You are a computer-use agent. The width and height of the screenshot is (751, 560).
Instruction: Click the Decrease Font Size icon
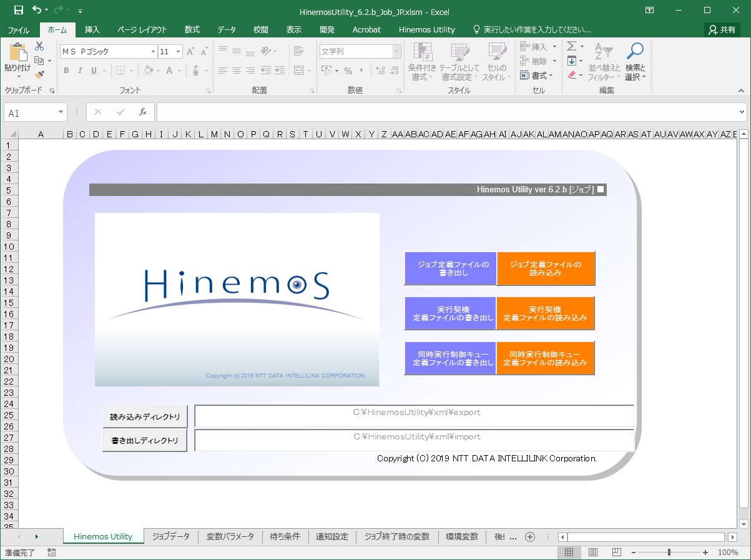pyautogui.click(x=204, y=52)
